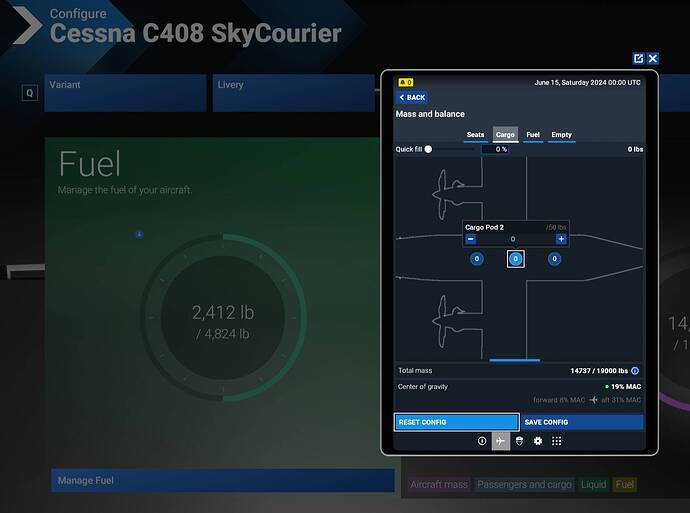Decrease Cargo Pod 2 weight with minus
The image size is (690, 513).
point(470,239)
